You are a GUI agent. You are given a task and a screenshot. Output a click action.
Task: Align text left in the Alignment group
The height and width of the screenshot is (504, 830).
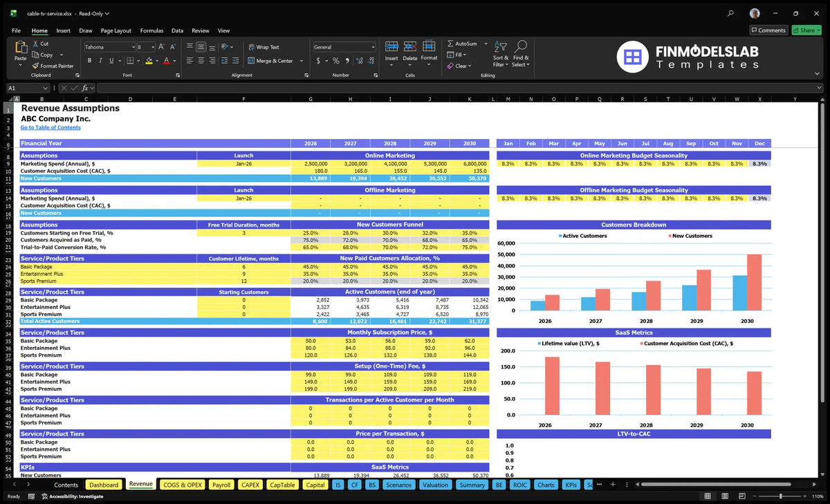[190, 61]
